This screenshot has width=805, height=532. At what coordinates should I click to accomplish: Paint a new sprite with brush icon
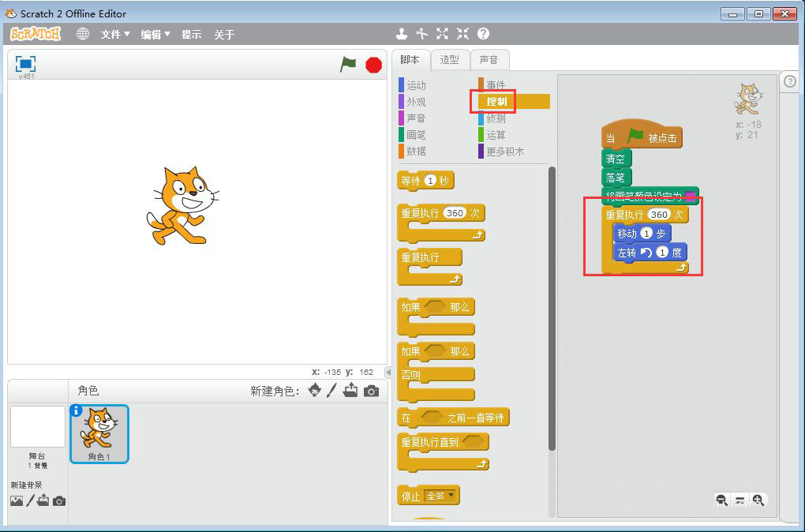pyautogui.click(x=331, y=391)
